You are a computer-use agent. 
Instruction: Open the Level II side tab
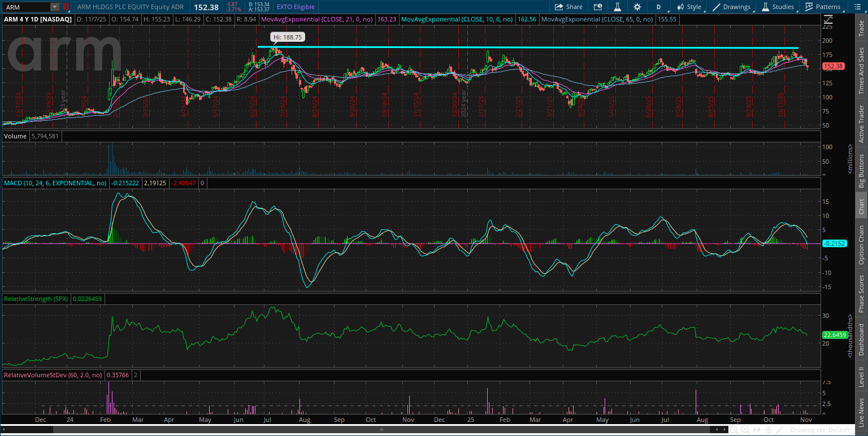pyautogui.click(x=861, y=377)
